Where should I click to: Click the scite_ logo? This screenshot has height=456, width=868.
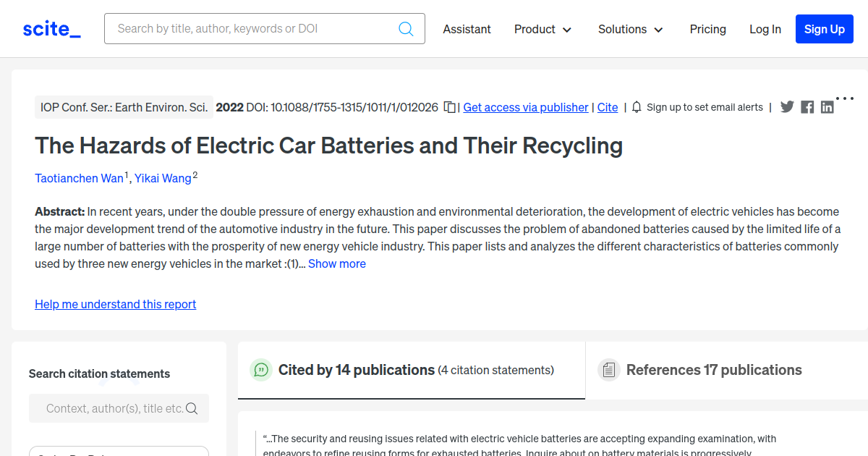51,29
